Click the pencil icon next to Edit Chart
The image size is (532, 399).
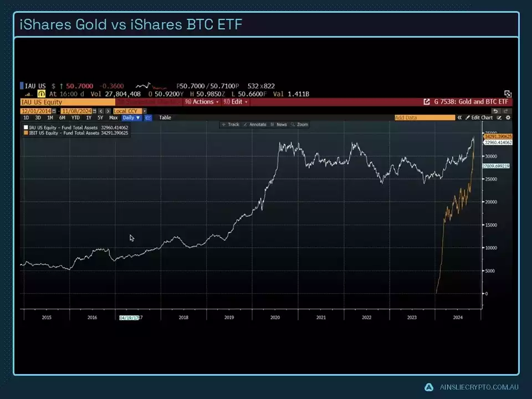point(467,117)
